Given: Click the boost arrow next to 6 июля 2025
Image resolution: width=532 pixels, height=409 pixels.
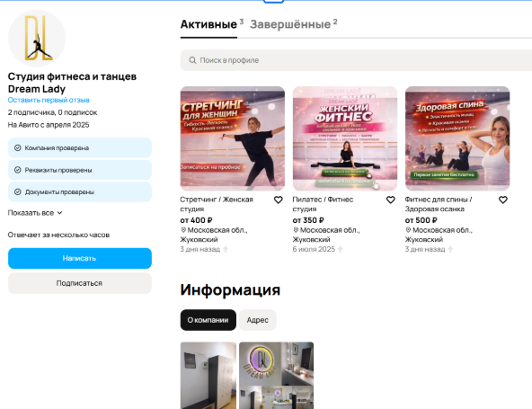Looking at the screenshot, I should [x=341, y=250].
